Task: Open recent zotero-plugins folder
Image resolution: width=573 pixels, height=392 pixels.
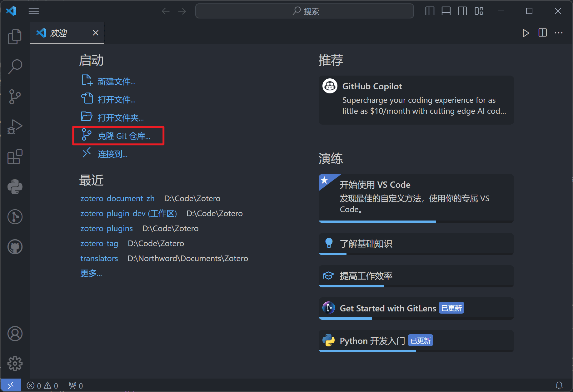Action: 107,228
